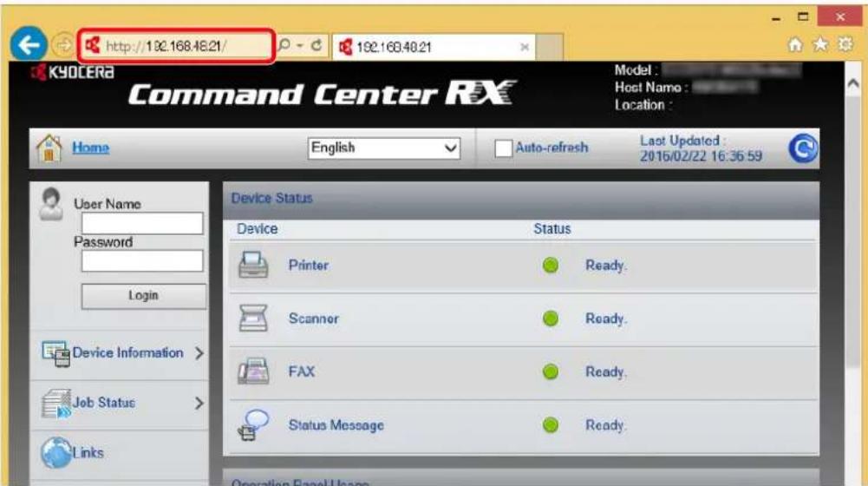Image resolution: width=868 pixels, height=486 pixels.
Task: Click the Status Message text label
Action: coord(336,425)
